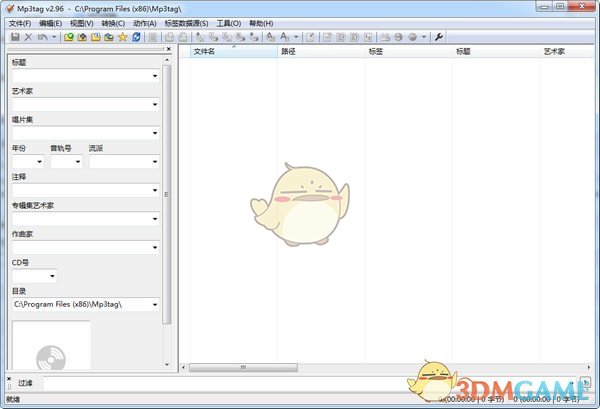Expand the 目录 directory path dropdown
600x409 pixels.
[155, 305]
